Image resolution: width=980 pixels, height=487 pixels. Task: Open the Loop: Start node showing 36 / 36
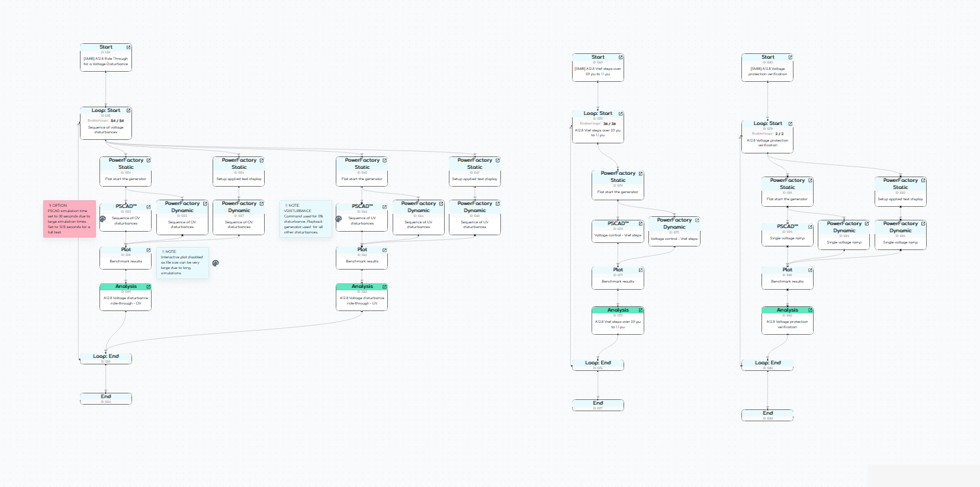(621, 114)
